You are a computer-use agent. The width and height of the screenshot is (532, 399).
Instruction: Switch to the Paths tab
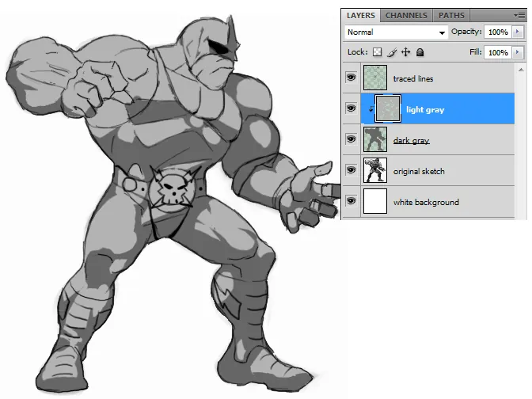point(451,16)
